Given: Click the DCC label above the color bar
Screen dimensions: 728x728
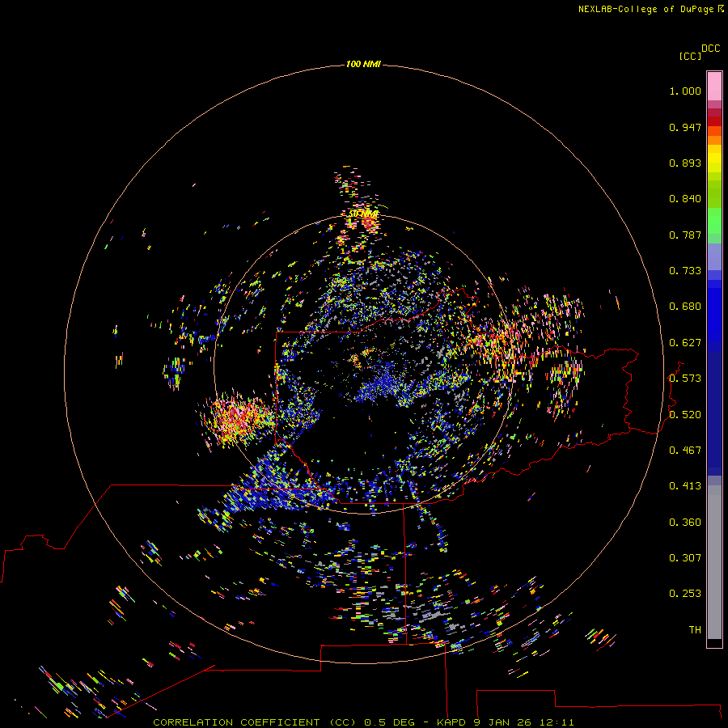Looking at the screenshot, I should (x=710, y=49).
